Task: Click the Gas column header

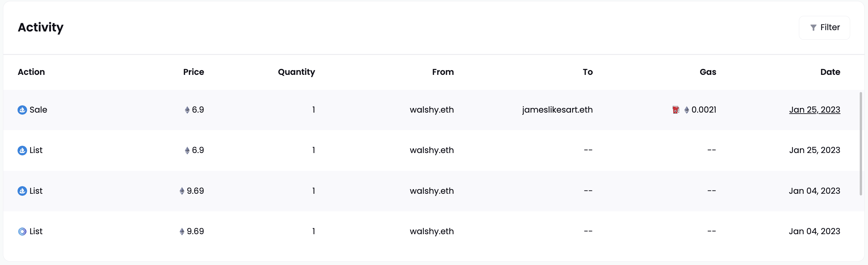Action: click(x=708, y=72)
